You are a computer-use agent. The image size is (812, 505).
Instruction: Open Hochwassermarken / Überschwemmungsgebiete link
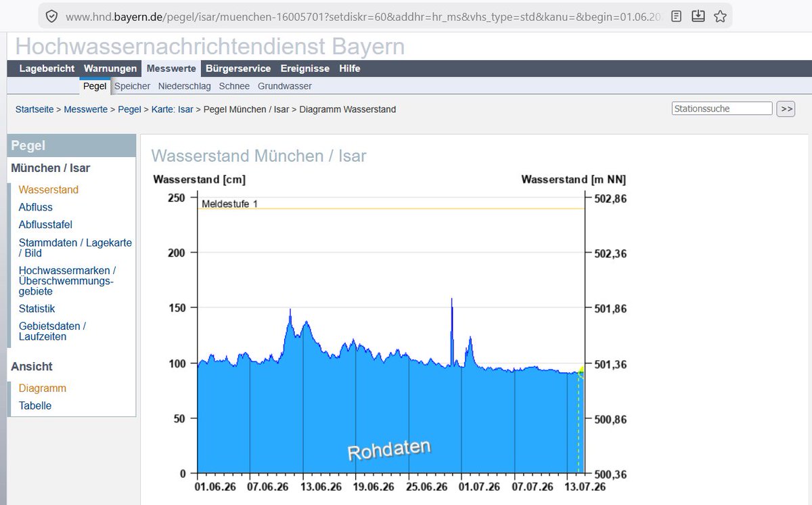tap(67, 281)
